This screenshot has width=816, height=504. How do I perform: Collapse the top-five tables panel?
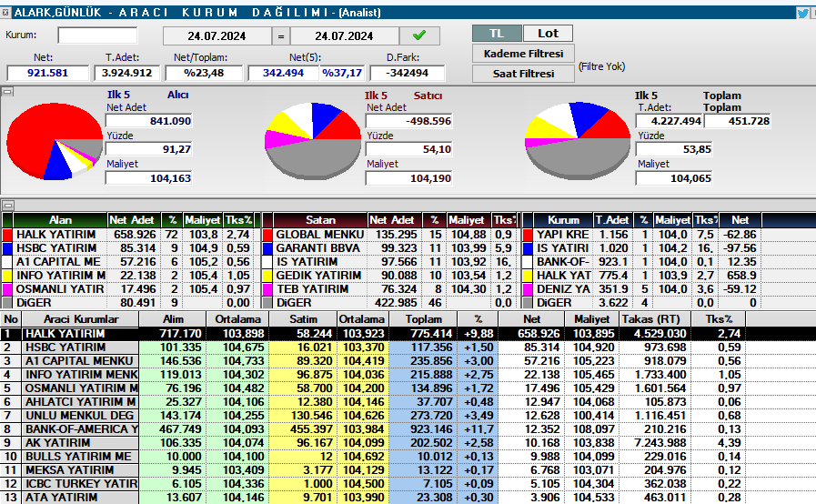click(x=7, y=205)
